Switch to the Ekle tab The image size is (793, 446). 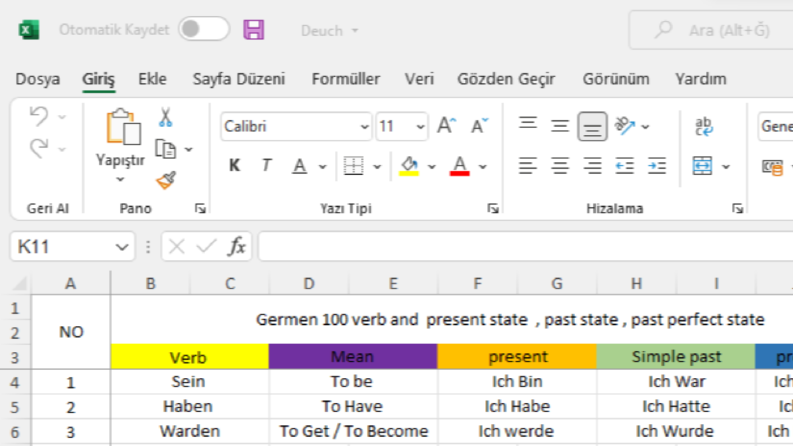[x=152, y=79]
